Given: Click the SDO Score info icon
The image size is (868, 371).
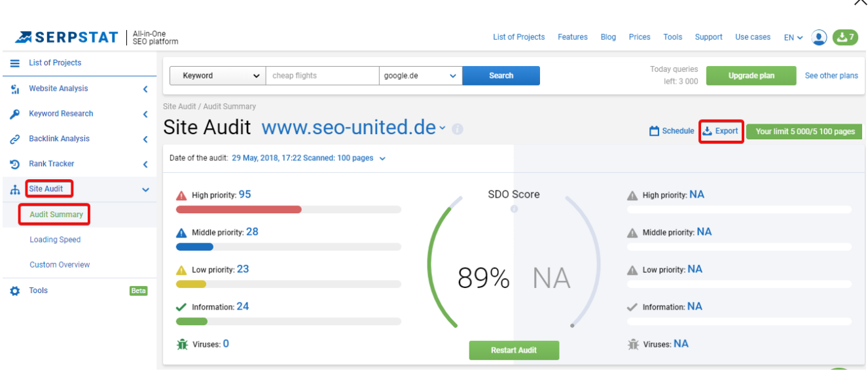Looking at the screenshot, I should (514, 209).
